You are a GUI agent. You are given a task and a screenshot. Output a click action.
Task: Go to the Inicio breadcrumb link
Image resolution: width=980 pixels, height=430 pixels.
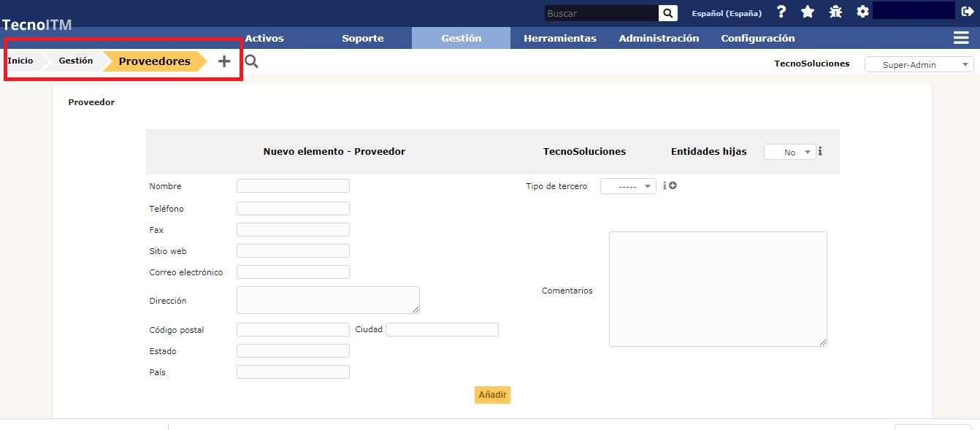click(x=20, y=61)
